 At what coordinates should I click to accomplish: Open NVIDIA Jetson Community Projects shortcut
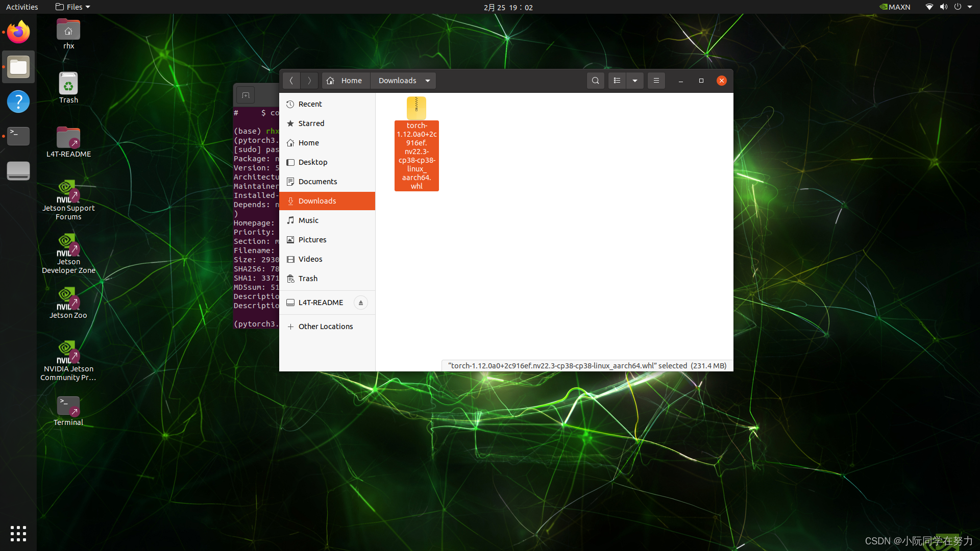click(68, 361)
